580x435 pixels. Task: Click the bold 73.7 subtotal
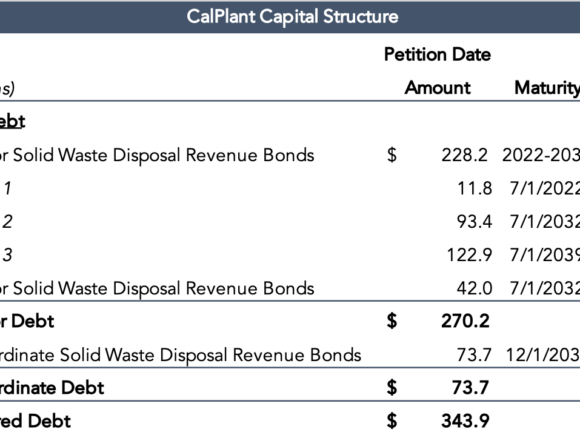pyautogui.click(x=471, y=388)
